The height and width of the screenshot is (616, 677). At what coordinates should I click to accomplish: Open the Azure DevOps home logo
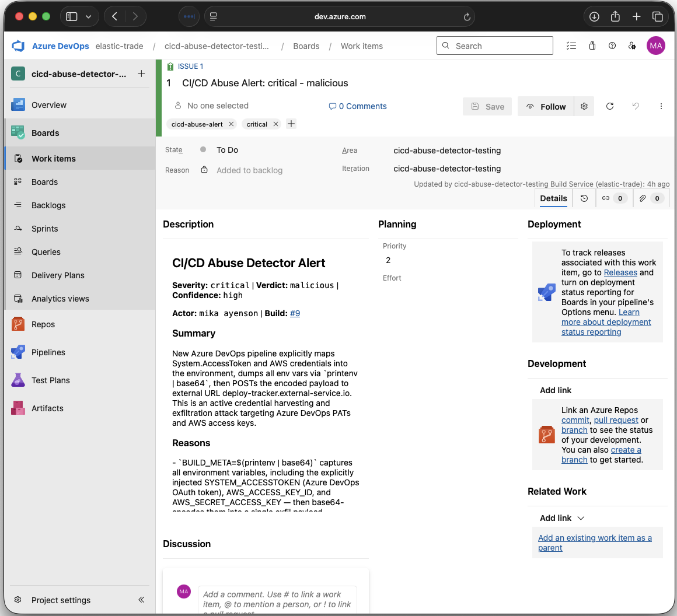click(x=18, y=46)
